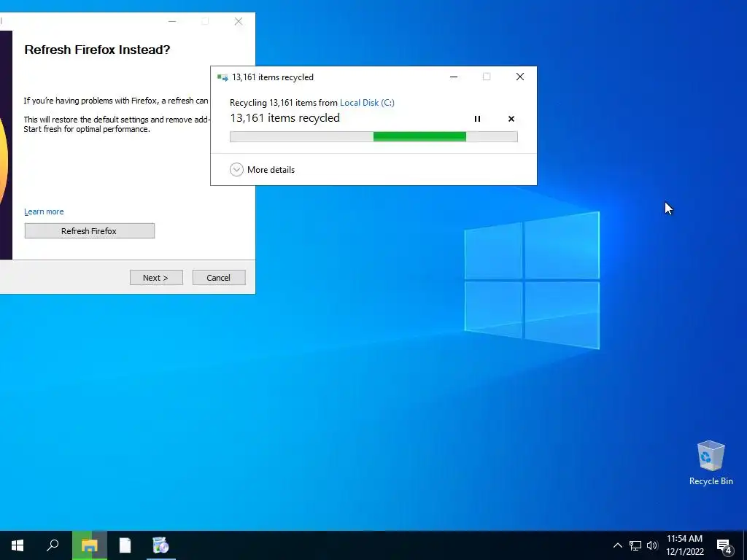Minimize the items recycled dialog

[454, 77]
